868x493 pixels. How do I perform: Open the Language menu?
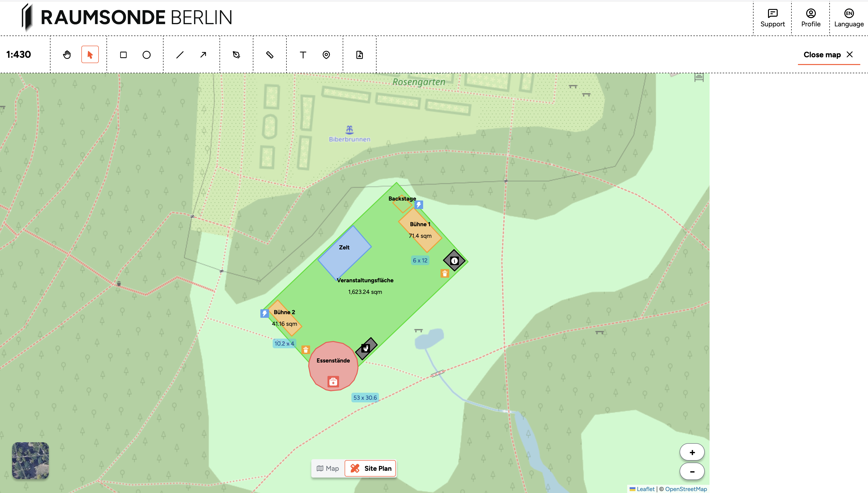[849, 18]
